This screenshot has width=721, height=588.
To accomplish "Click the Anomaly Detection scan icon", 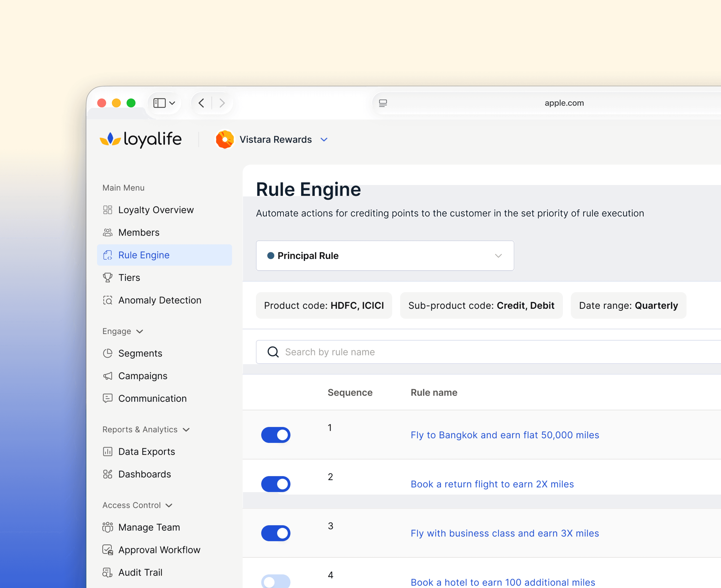I will [x=107, y=300].
